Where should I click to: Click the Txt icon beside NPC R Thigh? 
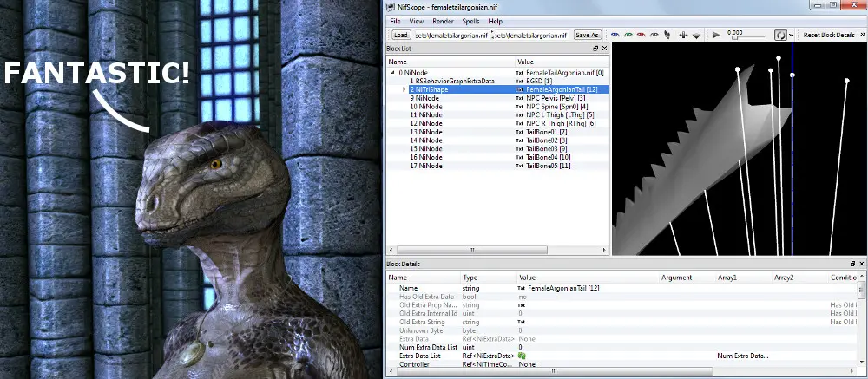(x=520, y=123)
